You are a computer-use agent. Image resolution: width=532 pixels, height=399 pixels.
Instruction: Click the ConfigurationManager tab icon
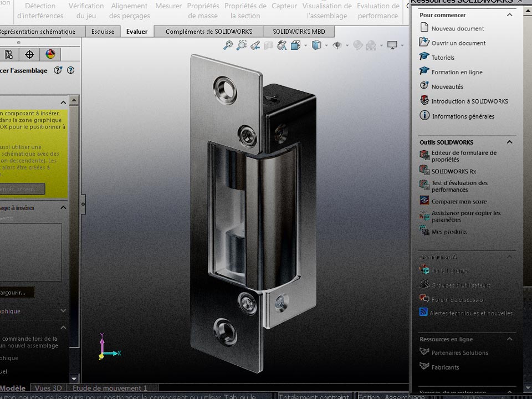point(9,54)
